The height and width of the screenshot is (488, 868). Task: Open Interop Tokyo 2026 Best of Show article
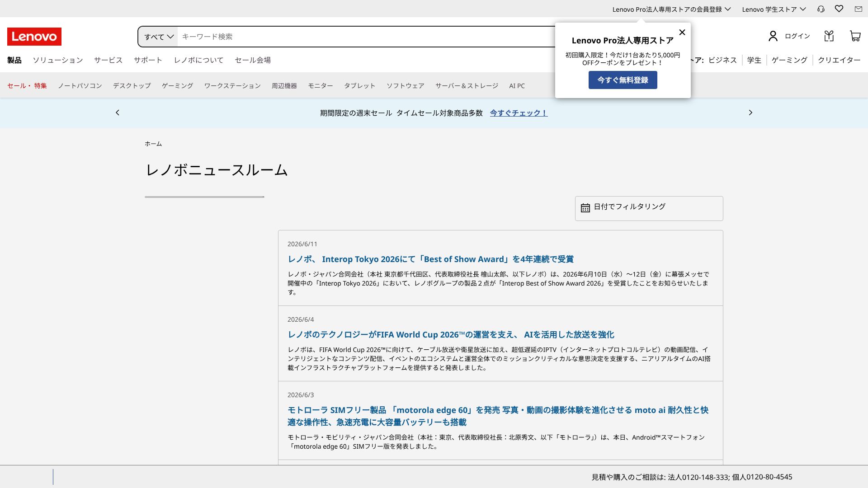click(431, 259)
